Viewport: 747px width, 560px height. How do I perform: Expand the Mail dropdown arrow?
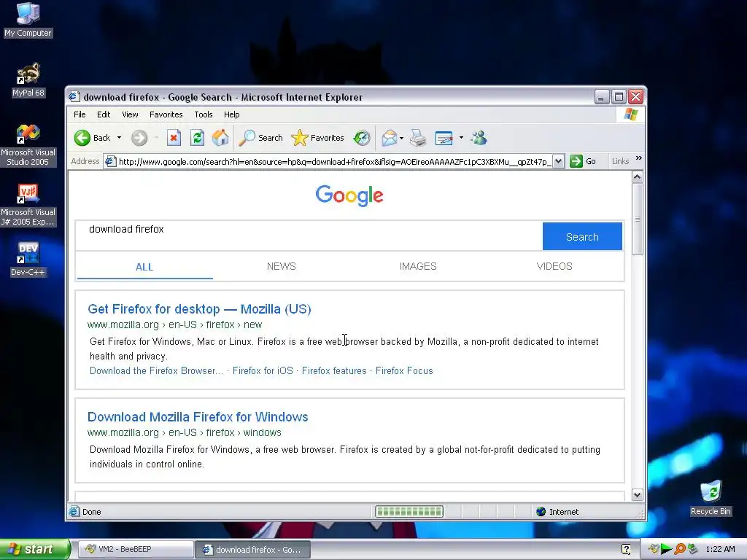(402, 138)
